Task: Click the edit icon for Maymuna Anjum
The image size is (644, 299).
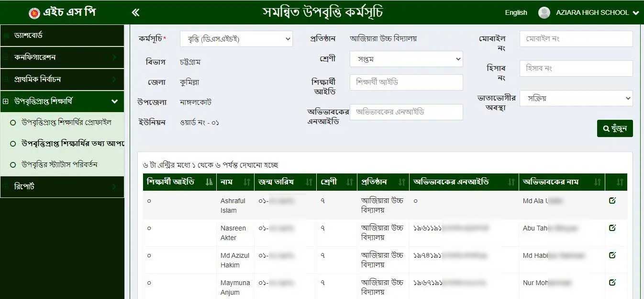Action: coord(612,283)
